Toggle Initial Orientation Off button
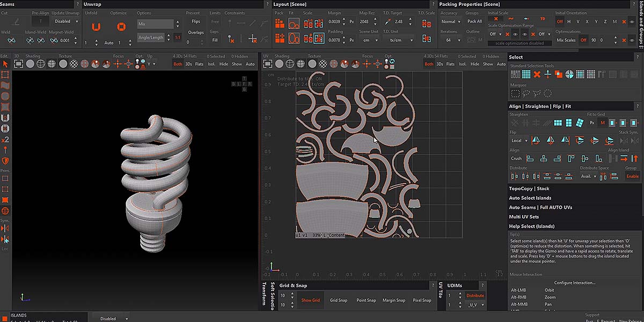The height and width of the screenshot is (322, 644). coord(560,21)
